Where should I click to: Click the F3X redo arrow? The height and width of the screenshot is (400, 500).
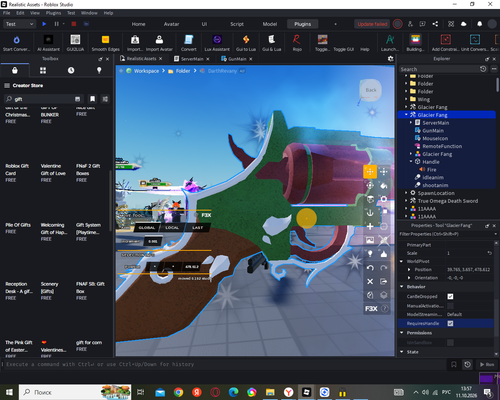click(x=384, y=268)
